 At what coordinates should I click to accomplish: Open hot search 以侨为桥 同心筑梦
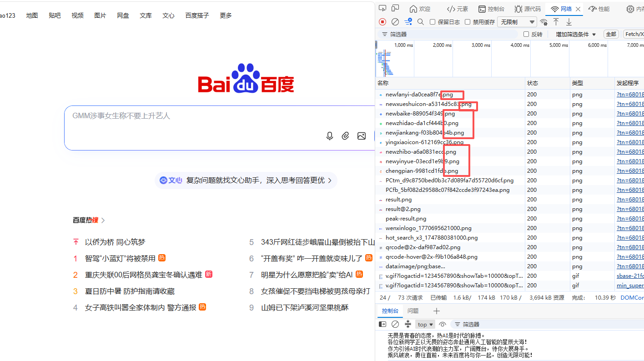click(x=115, y=242)
